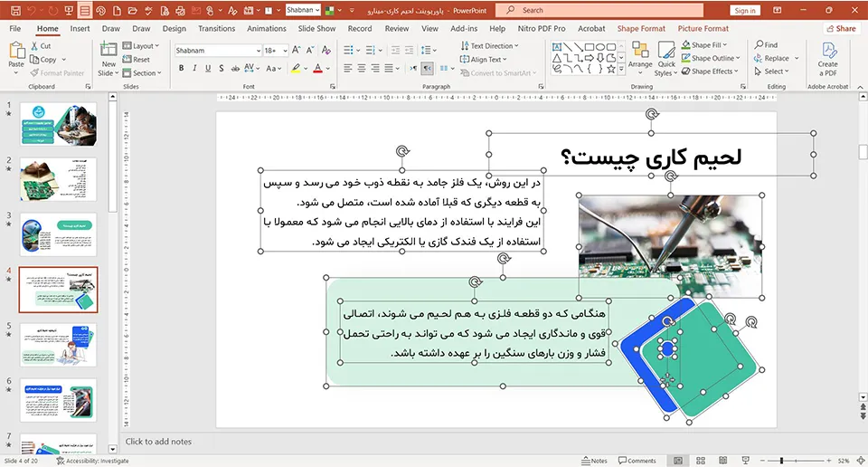This screenshot has width=868, height=467.
Task: Switch to Slide Sorter view icon
Action: [701, 461]
